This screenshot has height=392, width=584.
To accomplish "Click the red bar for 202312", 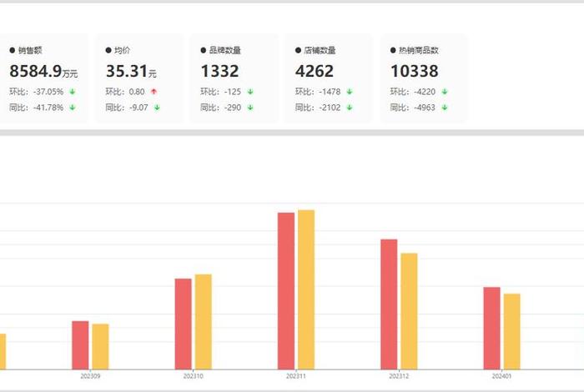I will [389, 304].
